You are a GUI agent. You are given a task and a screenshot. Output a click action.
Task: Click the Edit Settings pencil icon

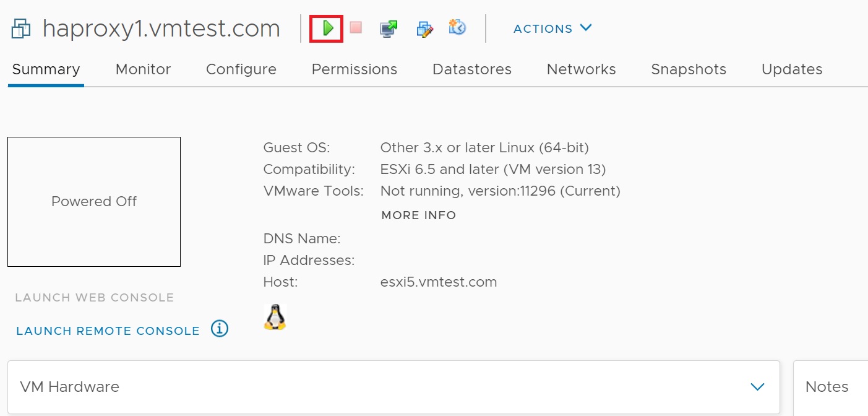tap(424, 28)
